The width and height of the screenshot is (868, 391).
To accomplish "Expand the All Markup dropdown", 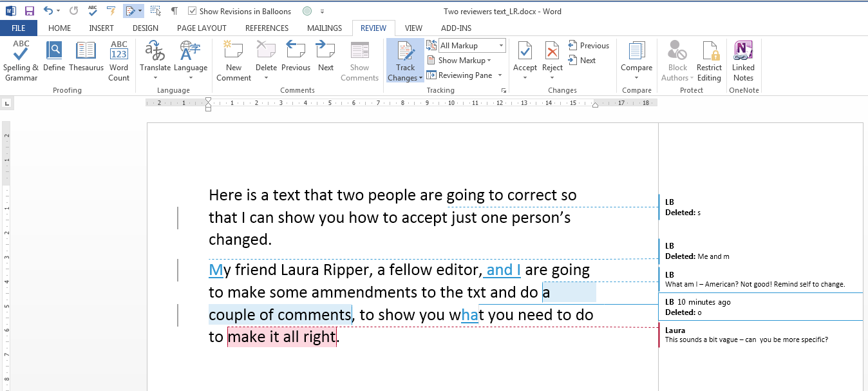I will pyautogui.click(x=500, y=46).
